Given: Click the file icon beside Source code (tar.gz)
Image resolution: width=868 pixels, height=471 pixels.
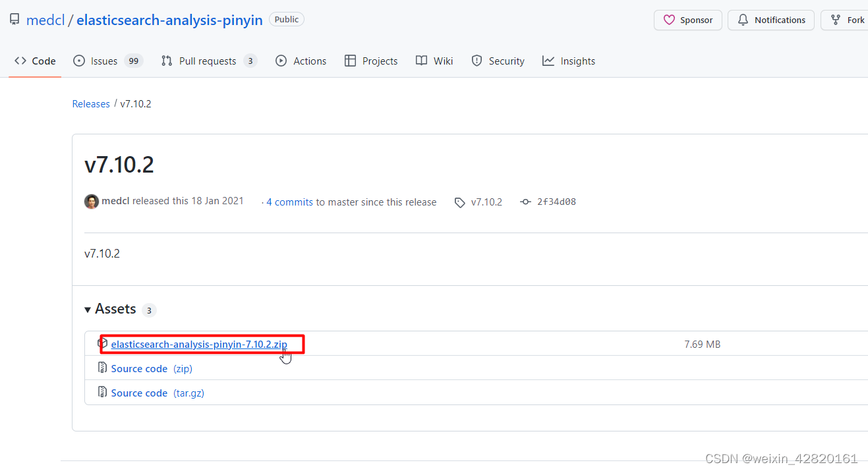Looking at the screenshot, I should tap(103, 393).
